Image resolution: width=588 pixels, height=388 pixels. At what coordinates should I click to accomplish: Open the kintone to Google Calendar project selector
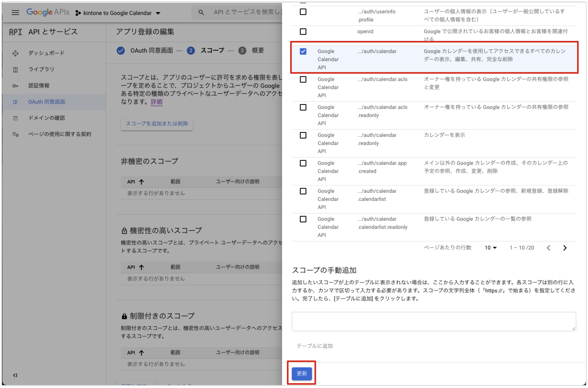tap(118, 13)
